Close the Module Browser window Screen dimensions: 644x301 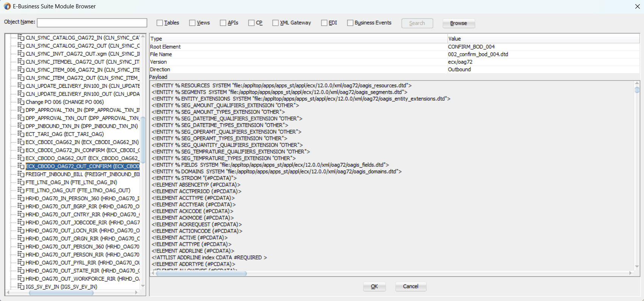coord(637,6)
